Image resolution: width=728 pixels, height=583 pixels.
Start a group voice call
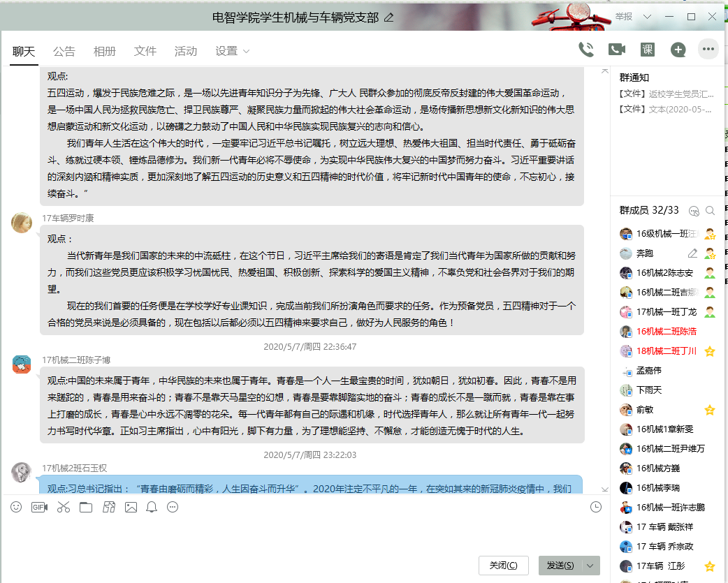pyautogui.click(x=585, y=50)
